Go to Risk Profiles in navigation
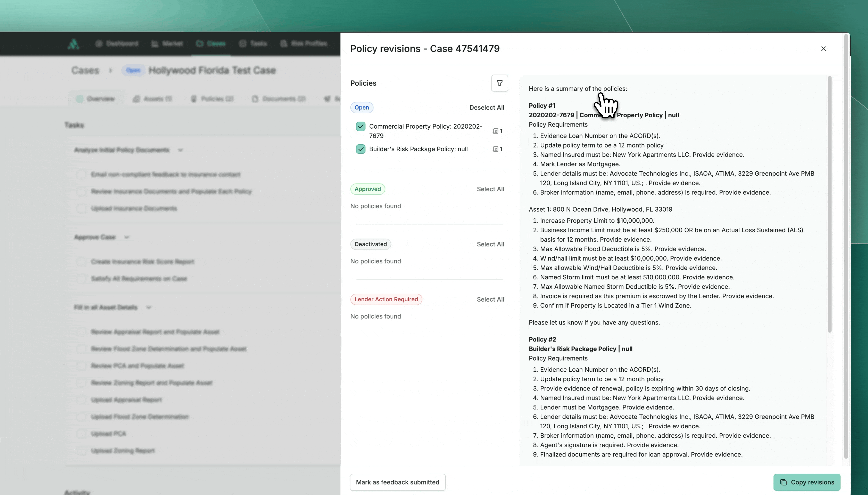 click(x=304, y=44)
